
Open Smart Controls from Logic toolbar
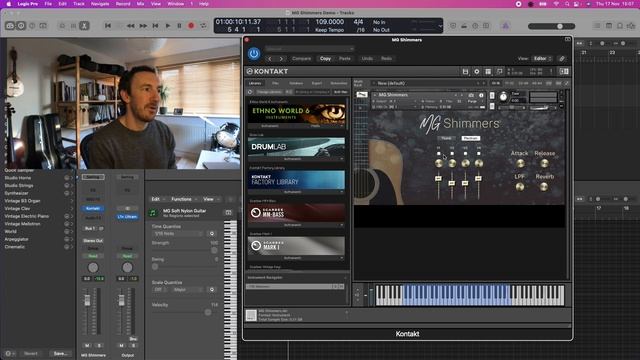(62, 26)
